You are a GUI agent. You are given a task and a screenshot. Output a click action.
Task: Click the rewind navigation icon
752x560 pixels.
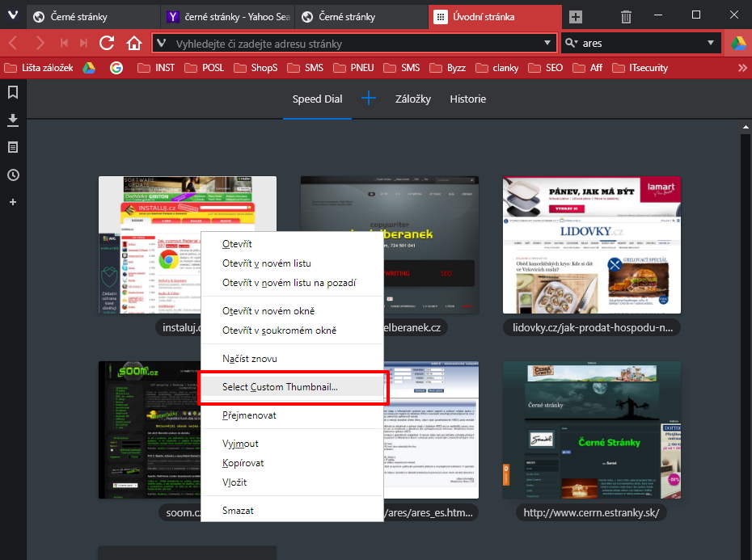coord(64,43)
